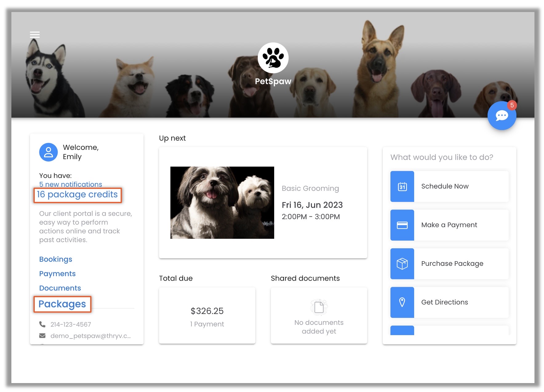Viewport: 544px width, 392px height.
Task: Click the Fri 16, Jun 2023 date
Action: [x=312, y=205]
